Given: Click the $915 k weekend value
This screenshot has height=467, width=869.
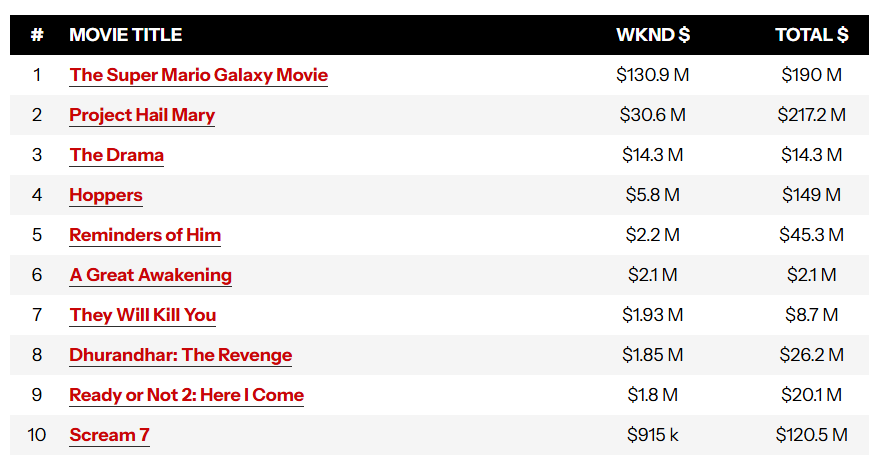Looking at the screenshot, I should pos(653,435).
